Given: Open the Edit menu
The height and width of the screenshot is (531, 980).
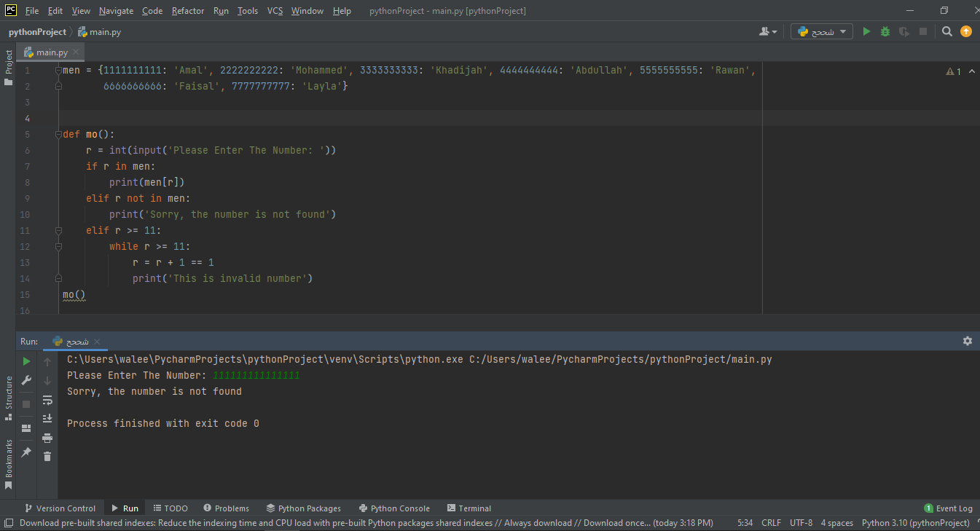Looking at the screenshot, I should tap(55, 11).
